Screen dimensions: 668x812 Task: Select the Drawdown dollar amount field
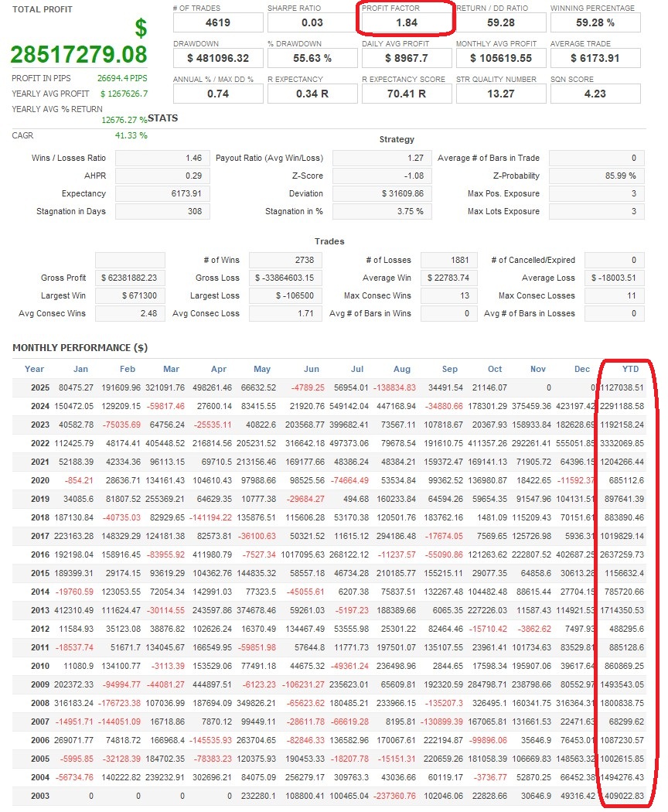(x=218, y=58)
